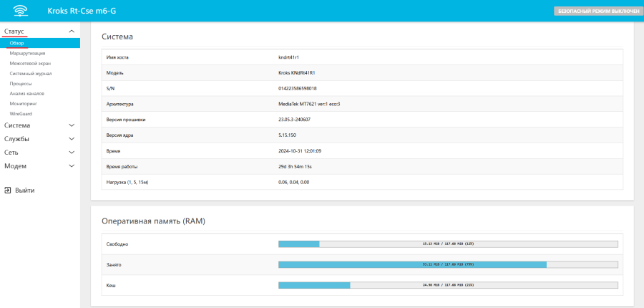Click the logout icon beside Выйти
644x308 pixels.
click(7, 191)
